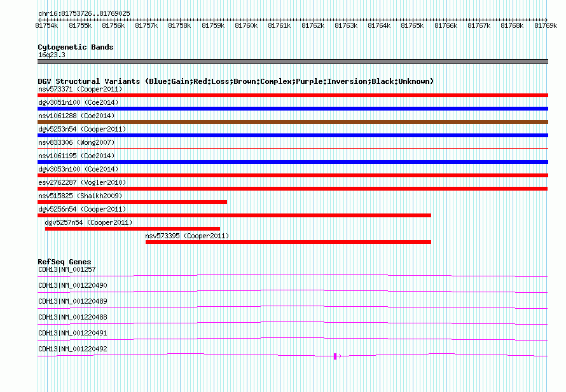Select the dgv3051n100 (Coe2014) blue gain bar
This screenshot has width=566, height=392.
(293, 109)
